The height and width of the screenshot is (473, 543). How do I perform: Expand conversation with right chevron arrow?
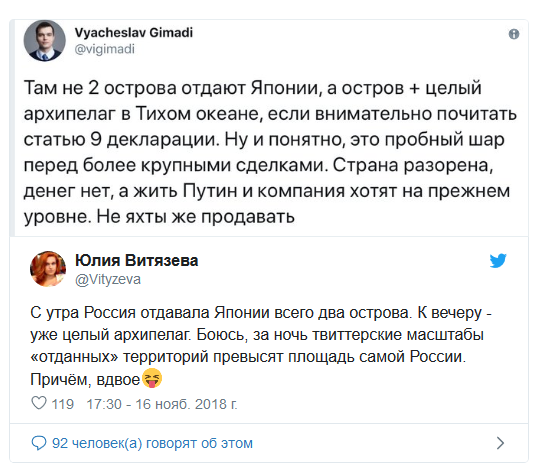pos(500,443)
